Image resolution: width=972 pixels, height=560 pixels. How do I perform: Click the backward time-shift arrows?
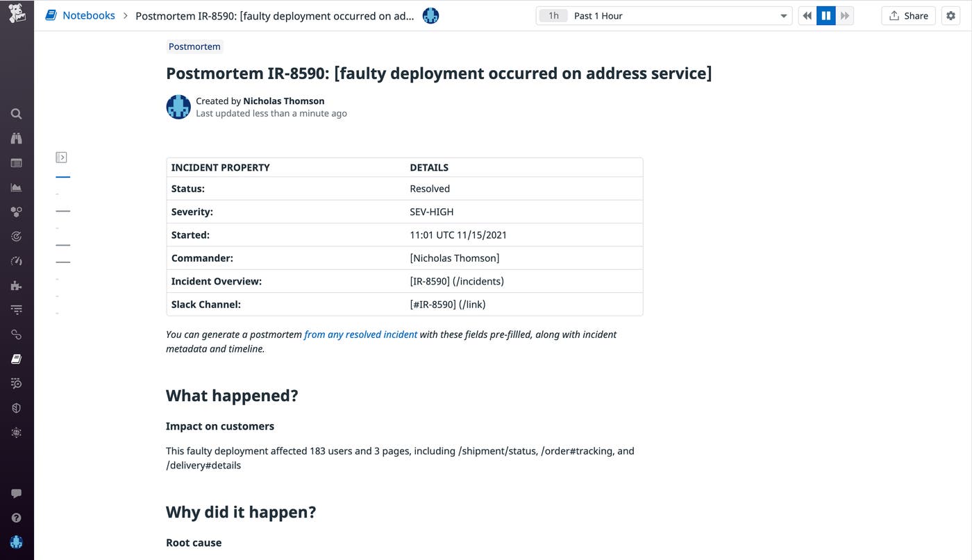(x=807, y=15)
